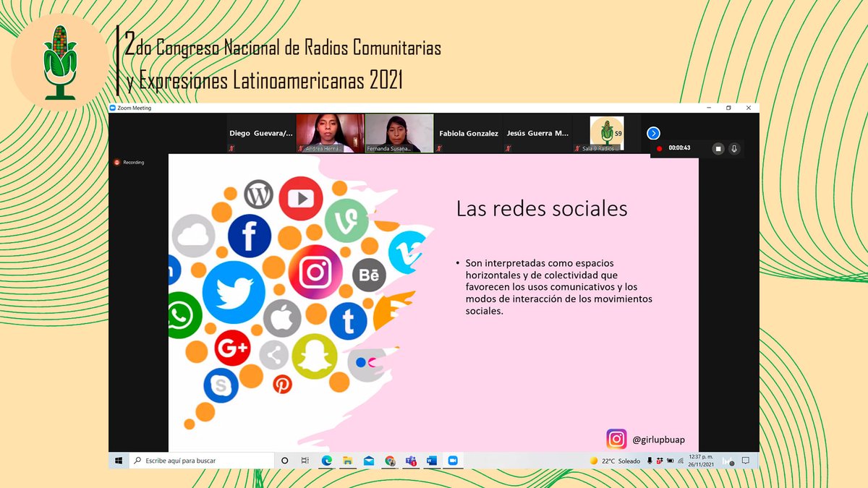This screenshot has height=488, width=868.
Task: Select Sala 9 Radios participant tile
Action: [x=606, y=134]
